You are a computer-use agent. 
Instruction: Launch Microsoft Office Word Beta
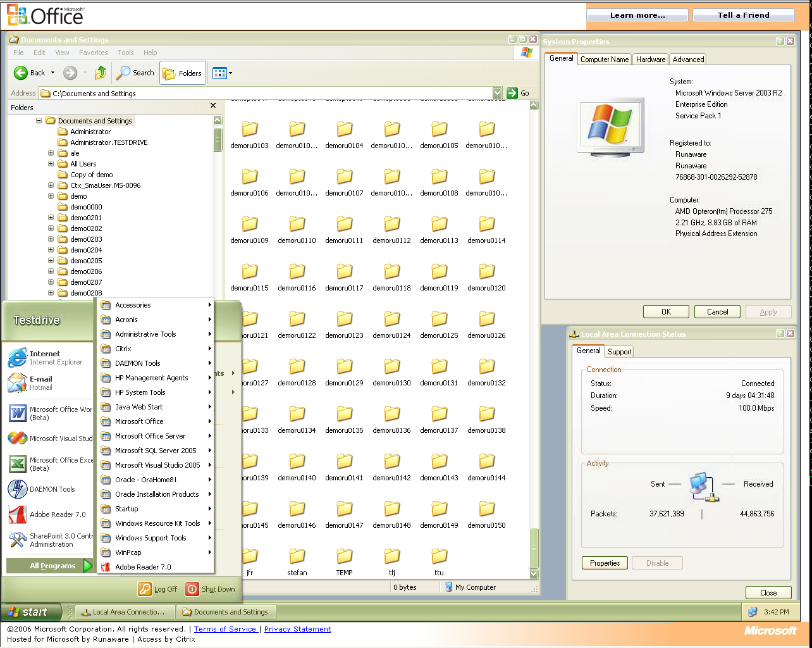click(51, 413)
